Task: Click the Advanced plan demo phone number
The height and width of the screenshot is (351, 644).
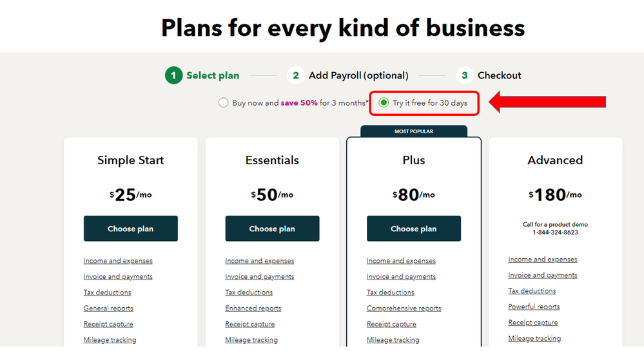Action: [555, 232]
